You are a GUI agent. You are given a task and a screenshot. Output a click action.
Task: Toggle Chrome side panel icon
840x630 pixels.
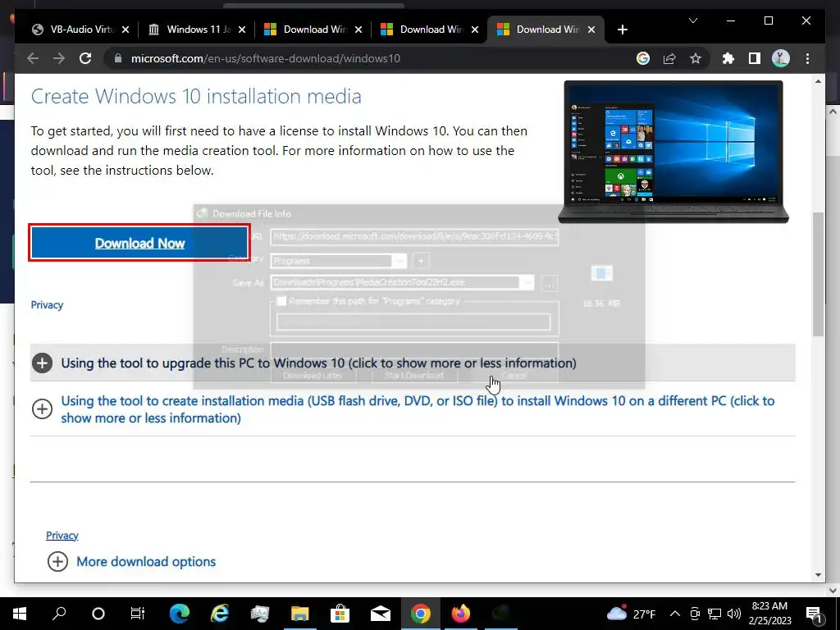click(755, 58)
